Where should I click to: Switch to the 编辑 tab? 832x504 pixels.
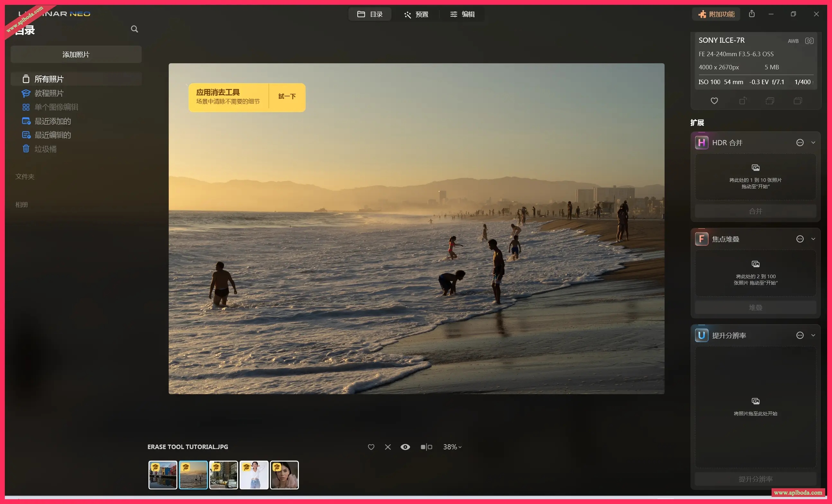[x=462, y=14]
